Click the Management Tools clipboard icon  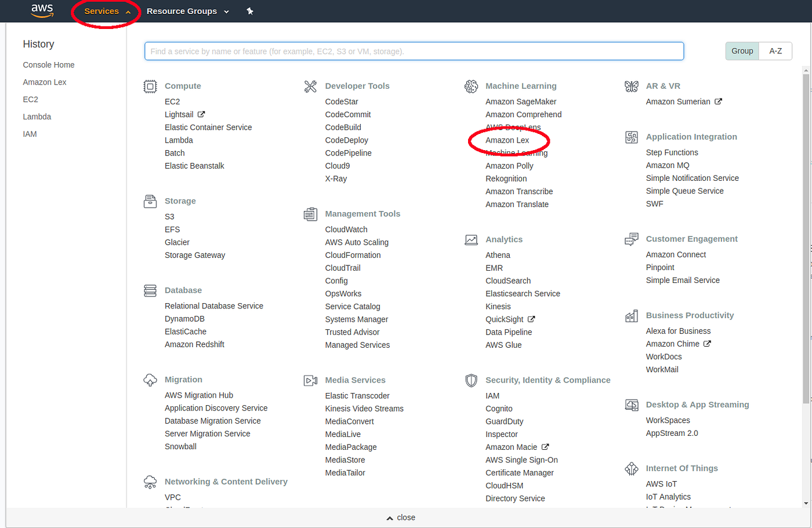click(x=310, y=214)
